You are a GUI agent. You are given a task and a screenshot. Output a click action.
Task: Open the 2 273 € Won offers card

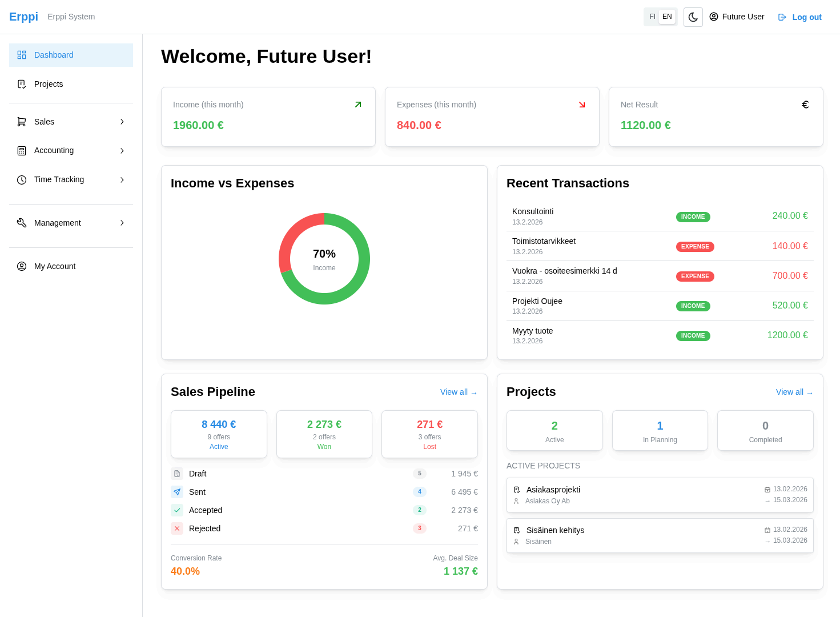[x=324, y=434]
